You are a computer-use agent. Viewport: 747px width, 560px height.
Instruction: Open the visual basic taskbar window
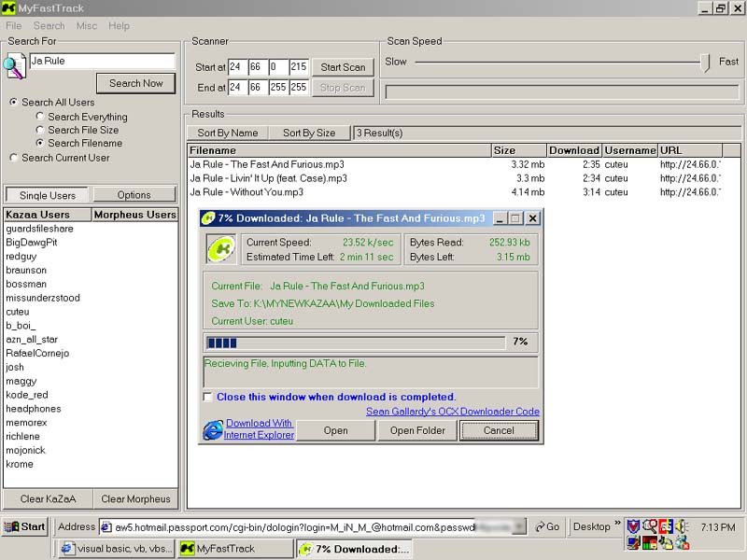click(116, 549)
